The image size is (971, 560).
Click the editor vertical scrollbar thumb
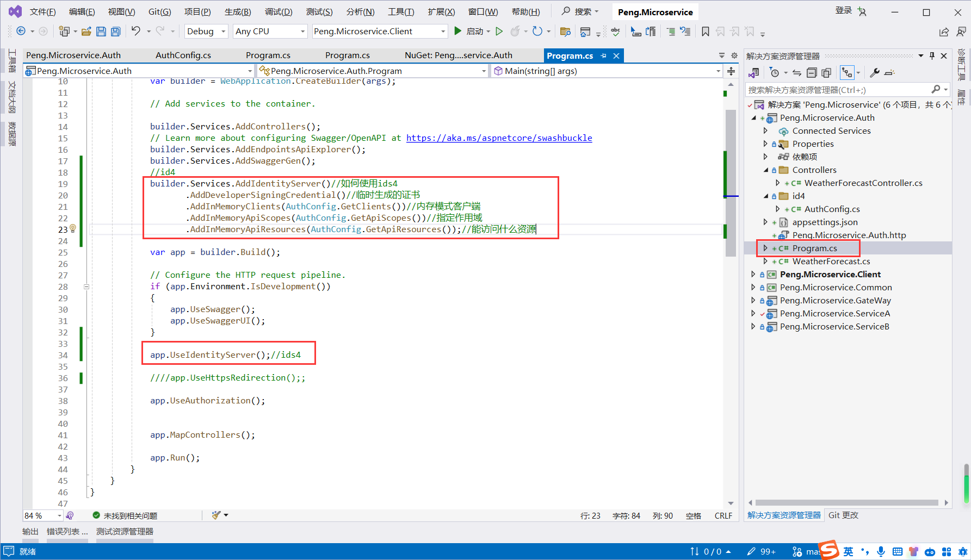coord(731,182)
